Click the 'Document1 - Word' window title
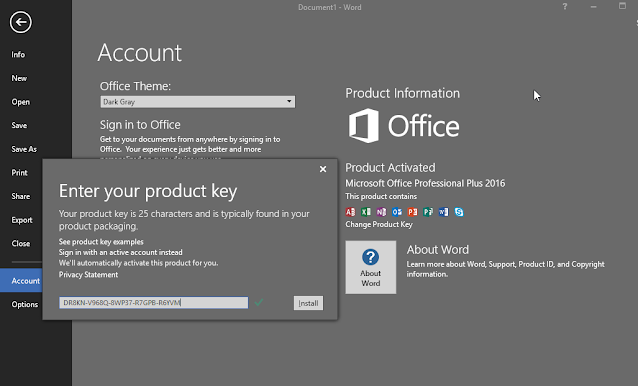638x386 pixels. pos(330,7)
